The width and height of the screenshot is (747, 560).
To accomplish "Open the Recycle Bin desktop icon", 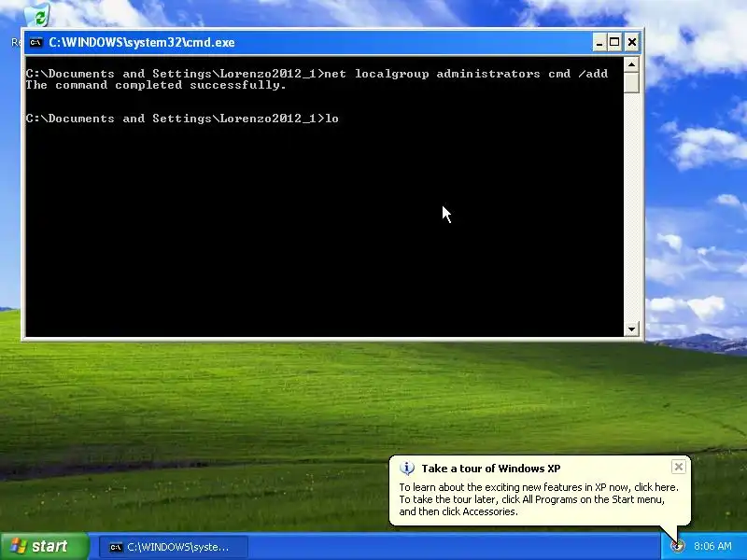I will 36,15.
